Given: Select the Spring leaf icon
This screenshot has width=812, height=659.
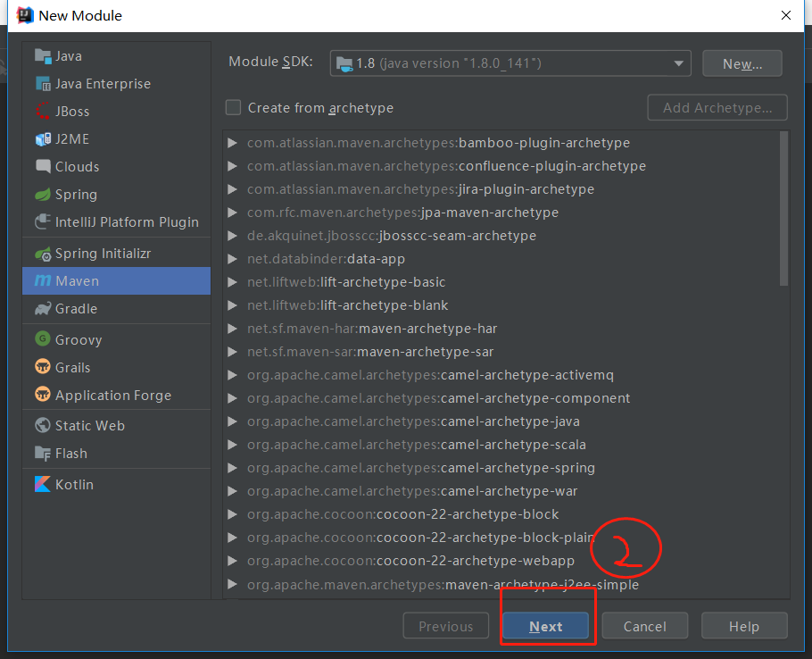Looking at the screenshot, I should click(43, 195).
